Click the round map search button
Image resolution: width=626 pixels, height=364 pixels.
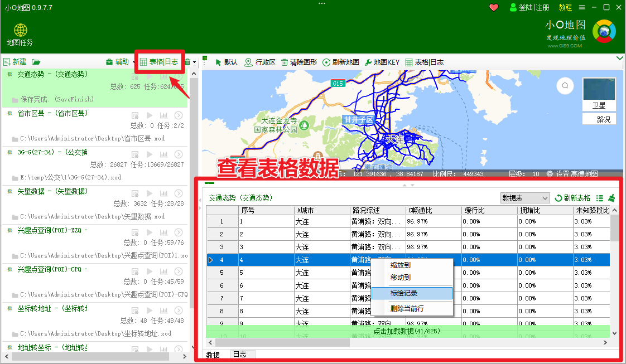click(565, 86)
